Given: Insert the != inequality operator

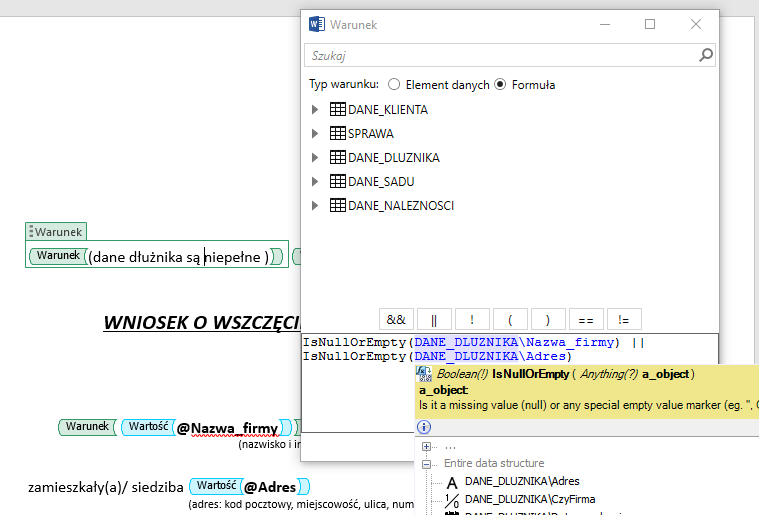Looking at the screenshot, I should [x=624, y=320].
